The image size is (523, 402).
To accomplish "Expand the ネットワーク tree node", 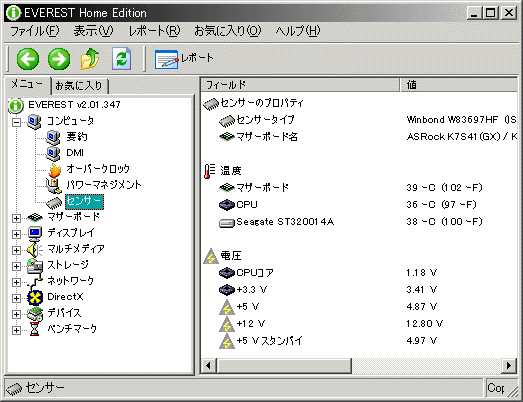I will (16, 282).
